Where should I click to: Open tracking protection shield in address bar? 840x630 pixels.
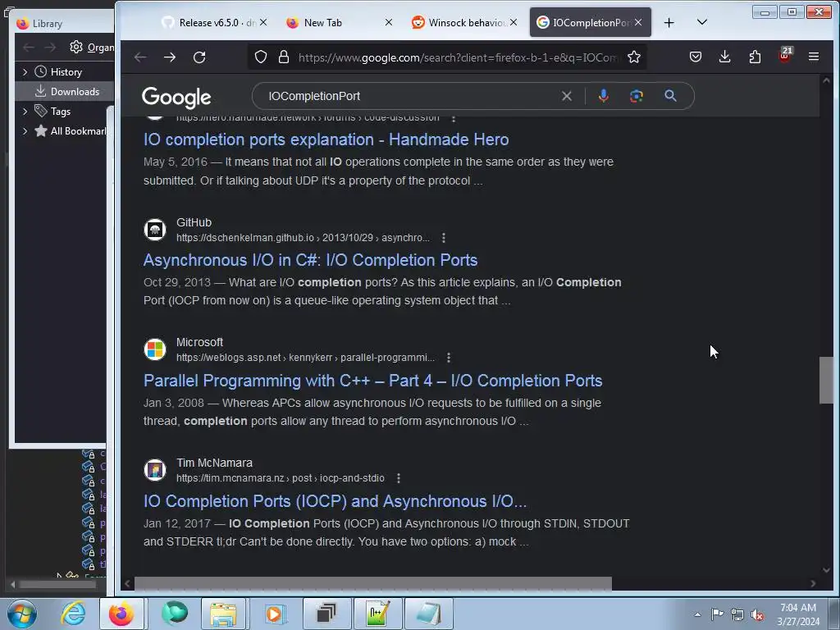click(x=261, y=57)
